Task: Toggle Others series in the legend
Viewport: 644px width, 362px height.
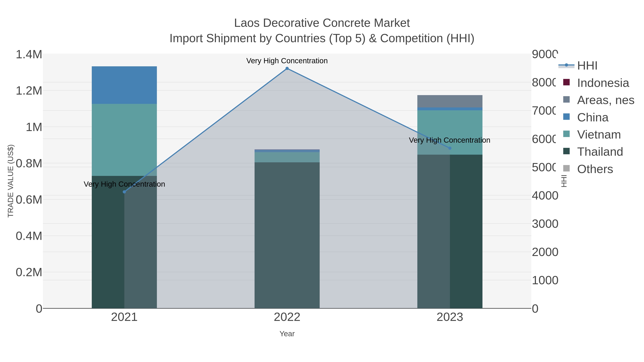Action: [x=588, y=169]
